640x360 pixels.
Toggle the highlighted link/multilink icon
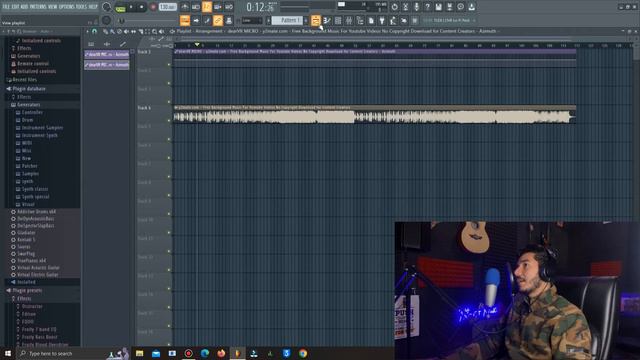(x=218, y=20)
